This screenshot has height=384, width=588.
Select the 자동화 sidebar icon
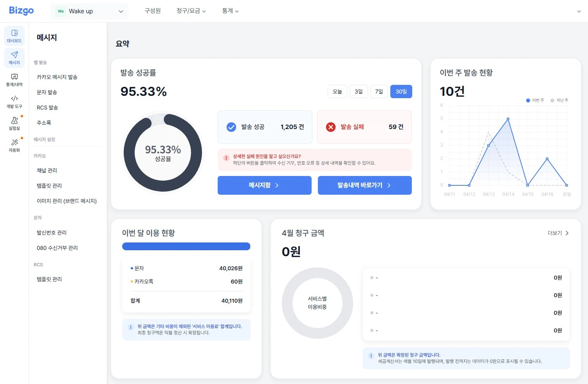tap(14, 146)
